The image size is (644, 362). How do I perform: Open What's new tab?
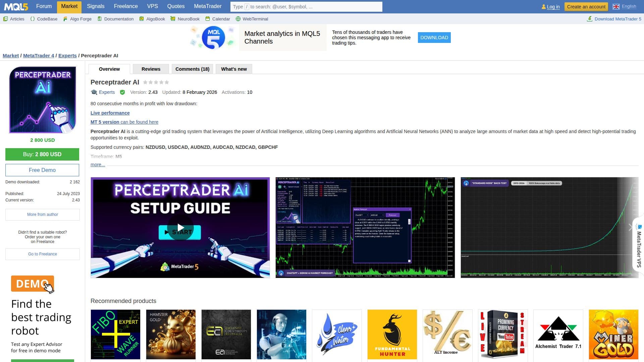point(234,69)
